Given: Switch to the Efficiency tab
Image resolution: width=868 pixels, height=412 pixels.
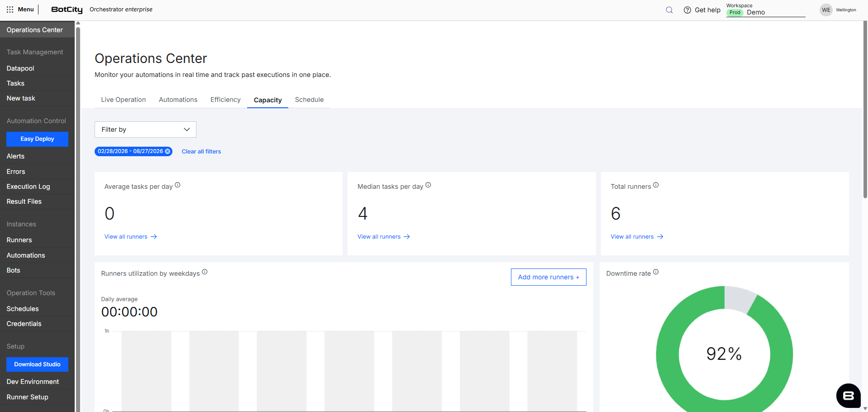Looking at the screenshot, I should 225,100.
